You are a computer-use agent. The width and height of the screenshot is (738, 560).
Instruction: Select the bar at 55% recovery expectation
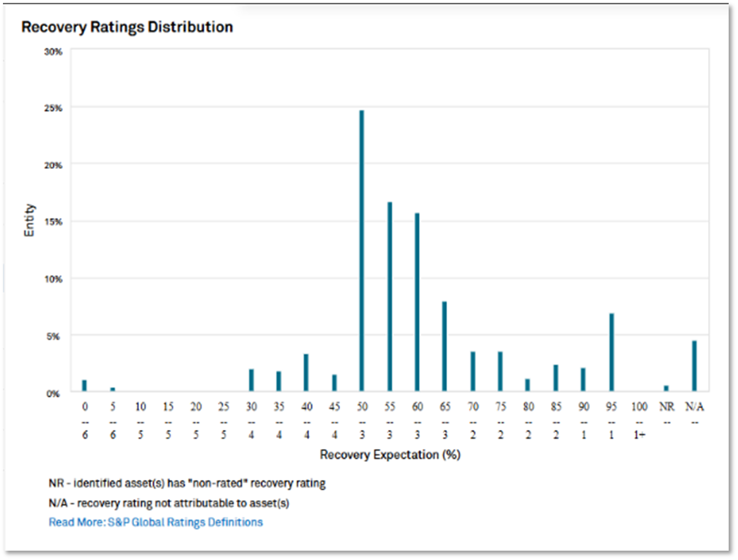[390, 296]
